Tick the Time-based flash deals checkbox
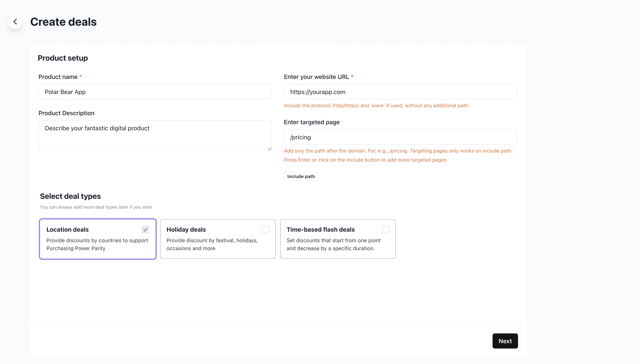 [x=385, y=230]
